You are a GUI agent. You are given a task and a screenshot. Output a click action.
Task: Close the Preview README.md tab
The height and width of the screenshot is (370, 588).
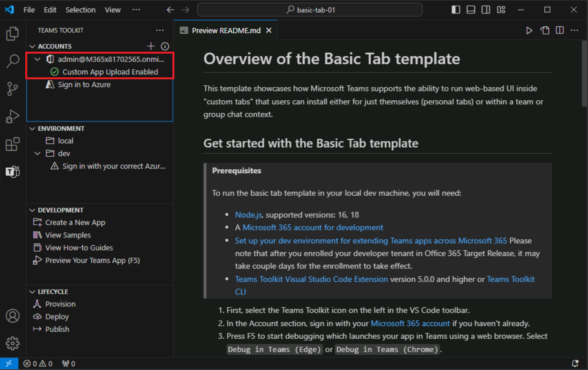(x=269, y=30)
